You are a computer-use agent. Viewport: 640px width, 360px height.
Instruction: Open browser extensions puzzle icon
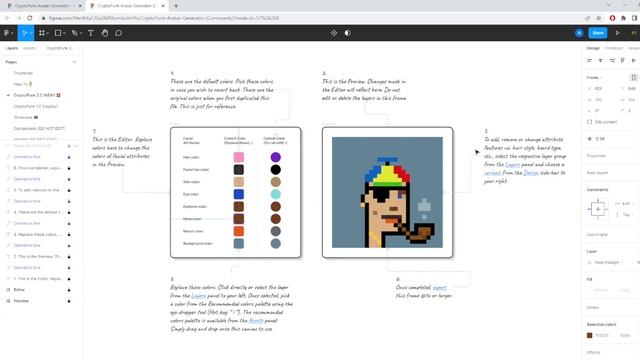point(623,18)
